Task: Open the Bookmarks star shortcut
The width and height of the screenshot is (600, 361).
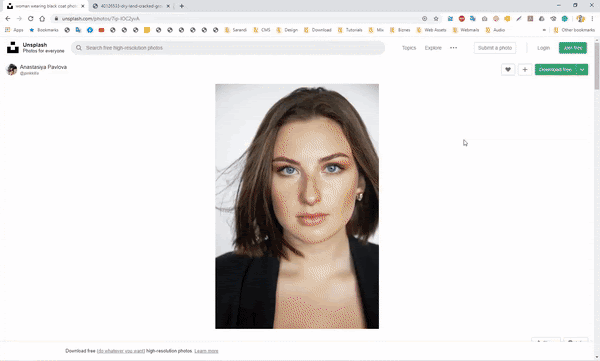Action: coord(44,30)
